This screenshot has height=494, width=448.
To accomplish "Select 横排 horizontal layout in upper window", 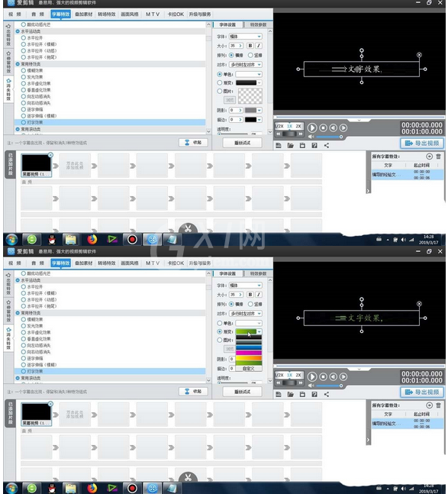I will click(x=231, y=55).
